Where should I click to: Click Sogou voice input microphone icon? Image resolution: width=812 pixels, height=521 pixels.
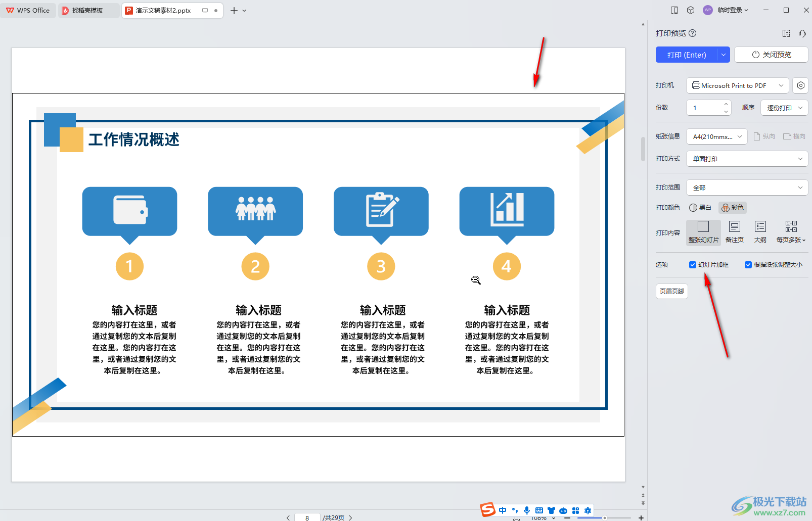click(x=527, y=510)
